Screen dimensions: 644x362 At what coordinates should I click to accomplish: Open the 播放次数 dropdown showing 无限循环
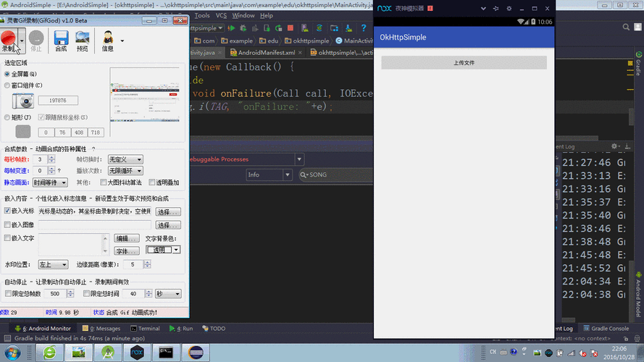pos(125,170)
